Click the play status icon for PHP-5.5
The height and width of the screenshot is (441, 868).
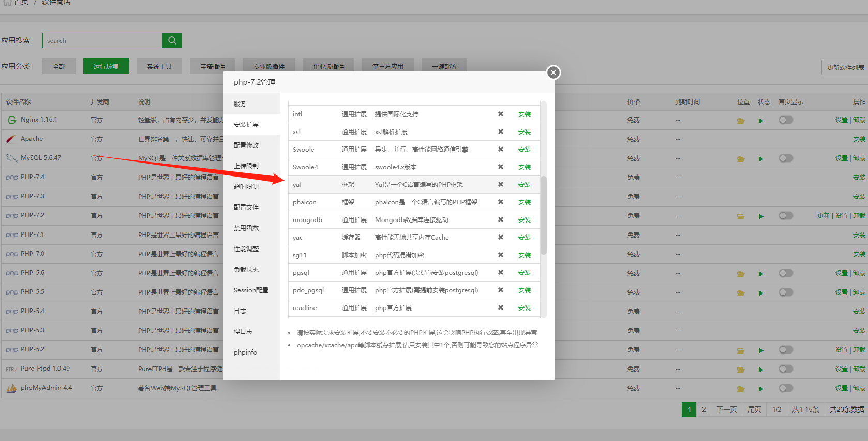coord(761,293)
